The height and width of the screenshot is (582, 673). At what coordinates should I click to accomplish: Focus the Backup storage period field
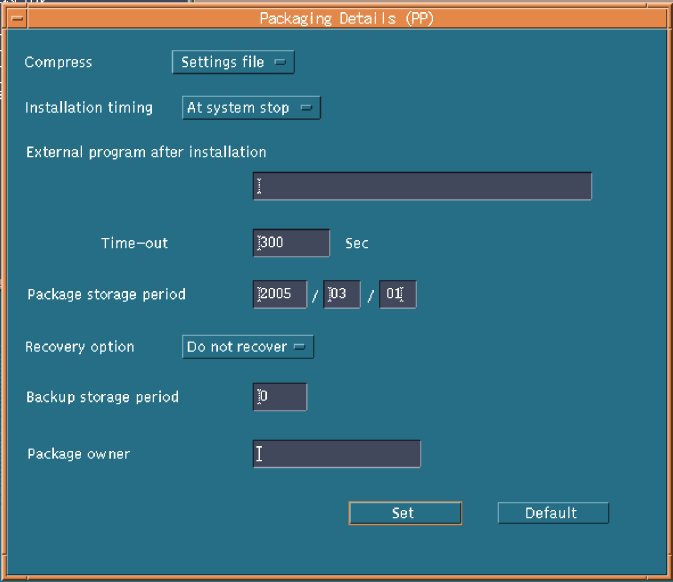point(280,397)
